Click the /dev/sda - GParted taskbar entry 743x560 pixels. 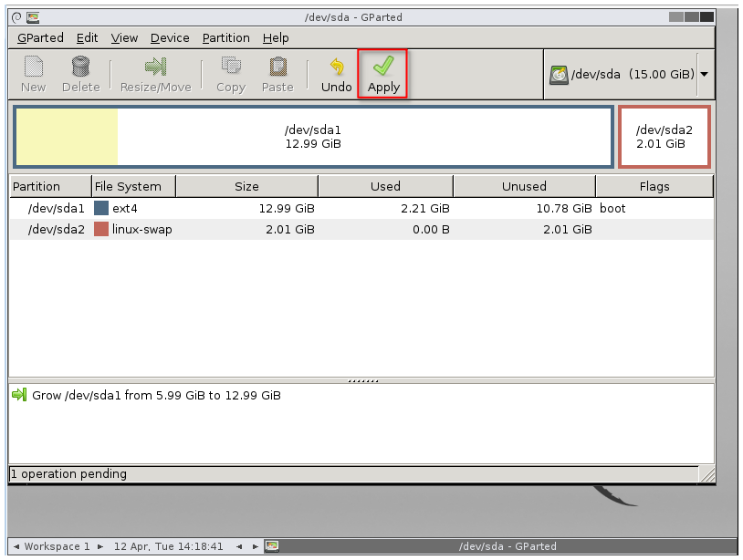point(508,546)
